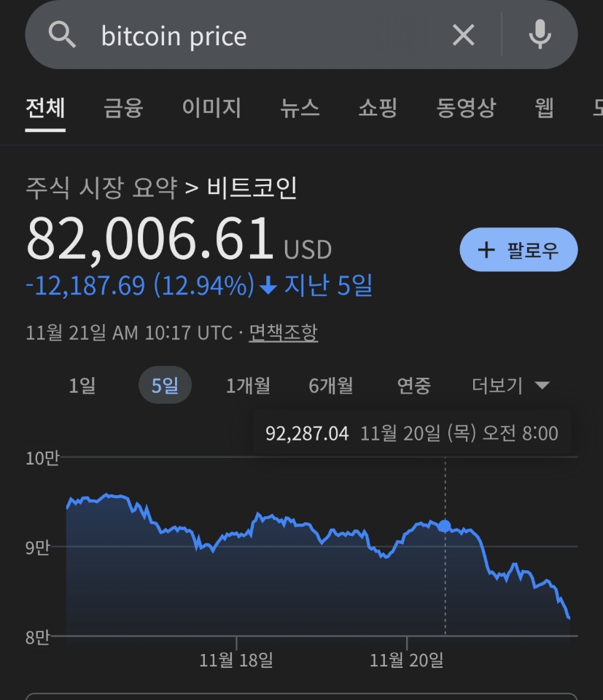Open the 면책조항 disclaimer link
This screenshot has width=603, height=700.
(x=283, y=333)
